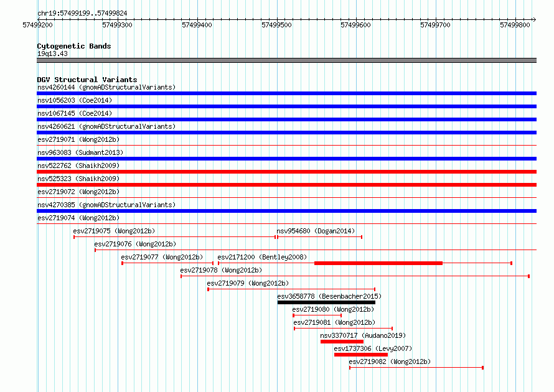
Task: Click the Cytogenetic Bands track title
Action: point(74,46)
